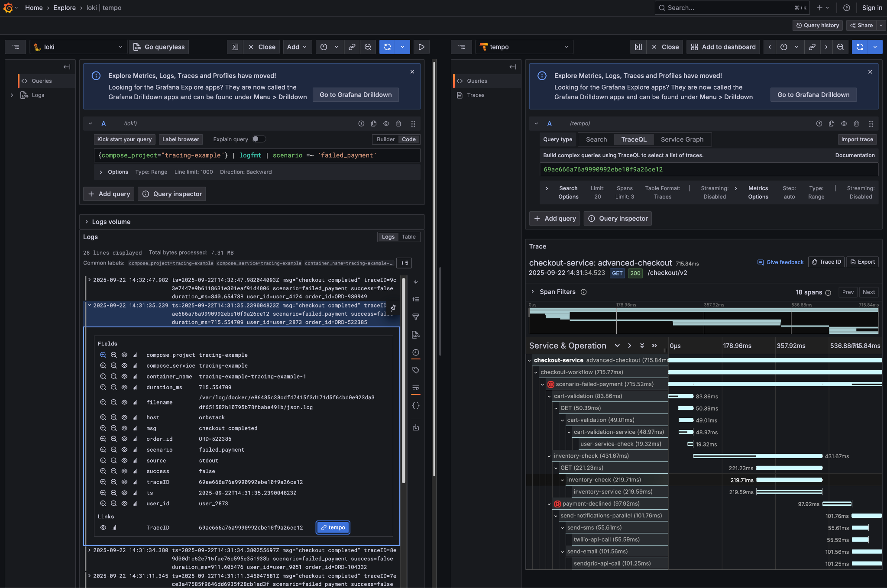Click the trace minimap timeline overview
887x588 pixels.
pos(703,321)
